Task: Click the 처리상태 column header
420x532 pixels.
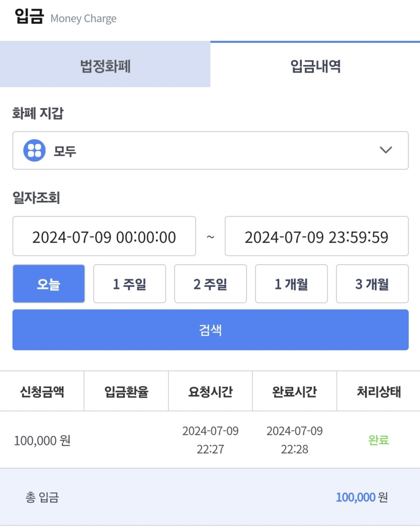Action: tap(378, 392)
